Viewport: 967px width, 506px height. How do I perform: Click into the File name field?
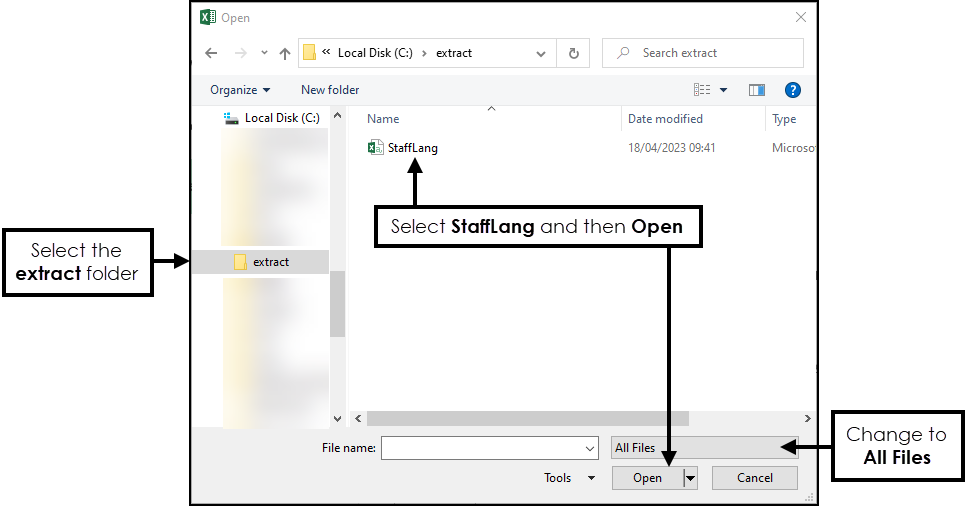pos(482,448)
